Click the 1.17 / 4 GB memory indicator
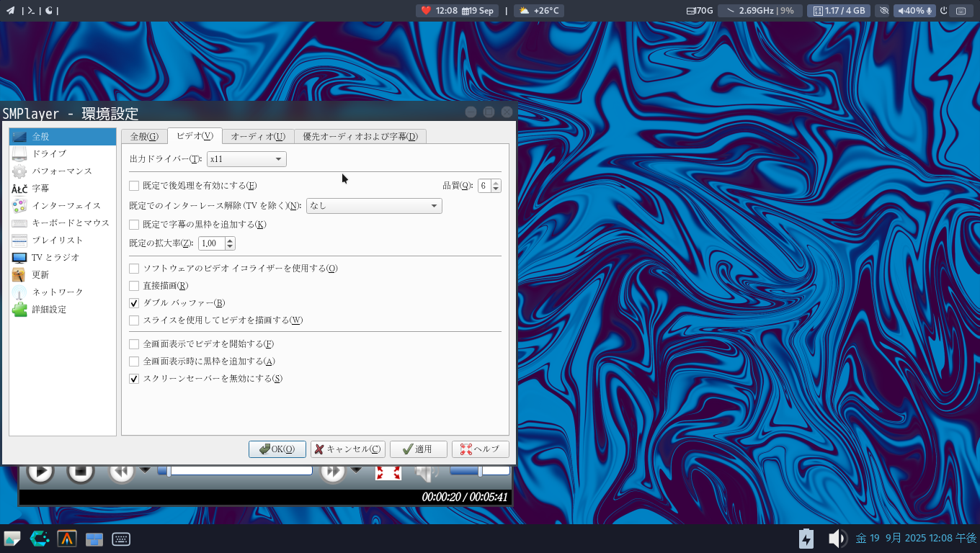This screenshot has width=980, height=553. tap(839, 11)
